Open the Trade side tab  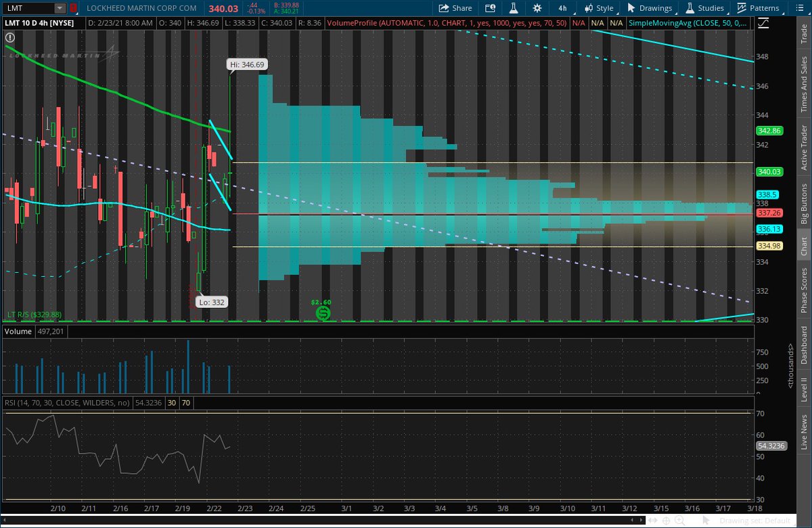point(803,34)
